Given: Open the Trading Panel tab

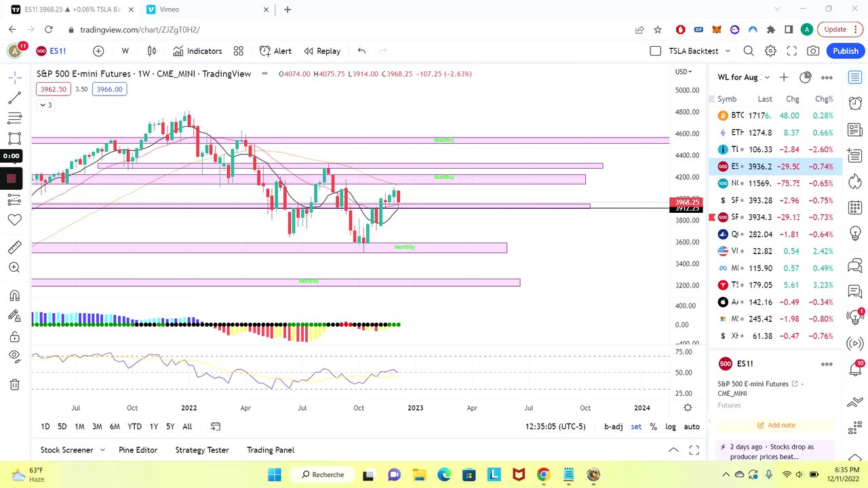Looking at the screenshot, I should pos(271,450).
